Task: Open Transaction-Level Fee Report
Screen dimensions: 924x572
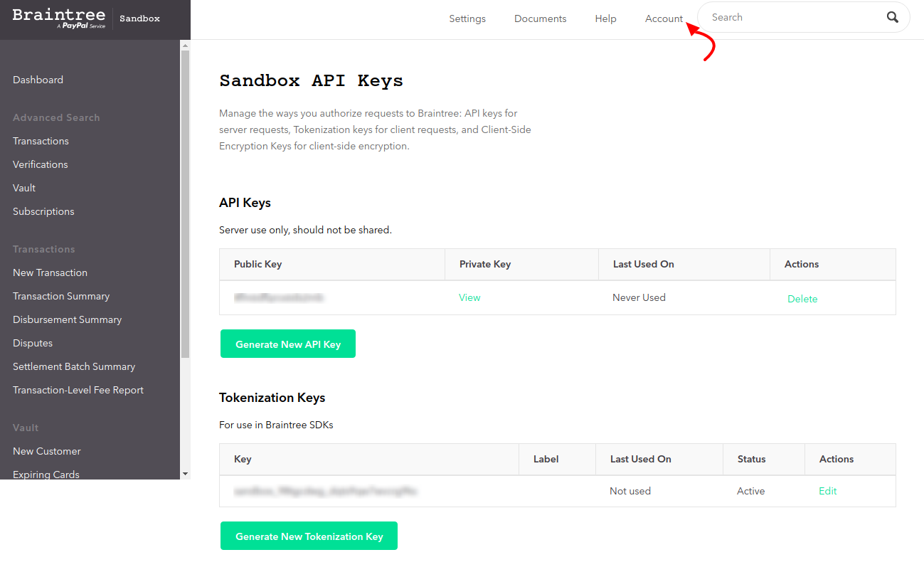Action: click(78, 390)
